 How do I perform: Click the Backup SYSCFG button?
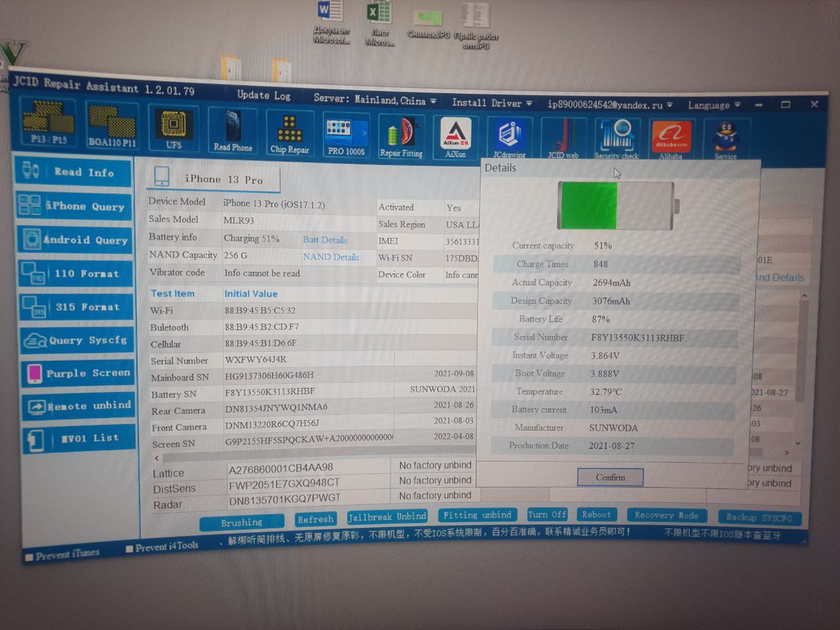(759, 518)
